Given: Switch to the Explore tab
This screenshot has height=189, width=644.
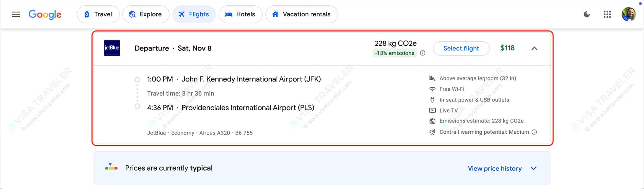Looking at the screenshot, I should [x=146, y=14].
